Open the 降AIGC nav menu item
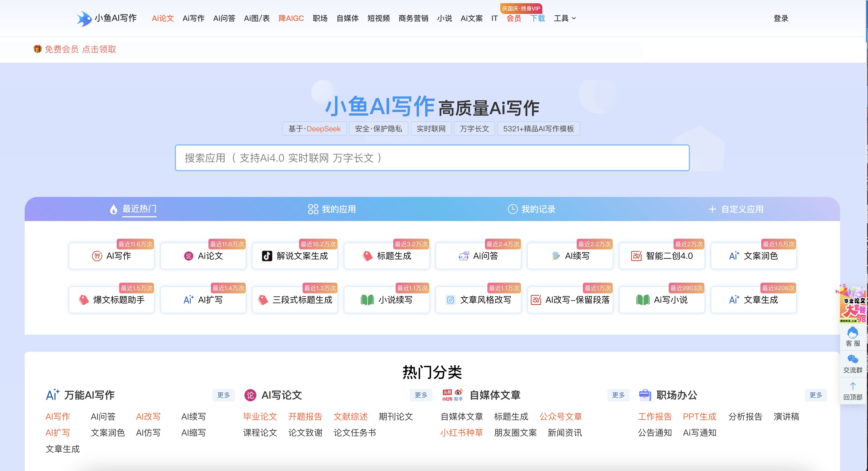This screenshot has height=471, width=868. (x=291, y=18)
